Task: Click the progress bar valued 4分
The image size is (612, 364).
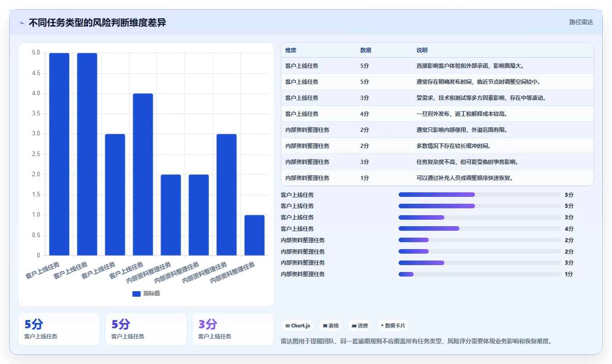Action: pyautogui.click(x=480, y=228)
